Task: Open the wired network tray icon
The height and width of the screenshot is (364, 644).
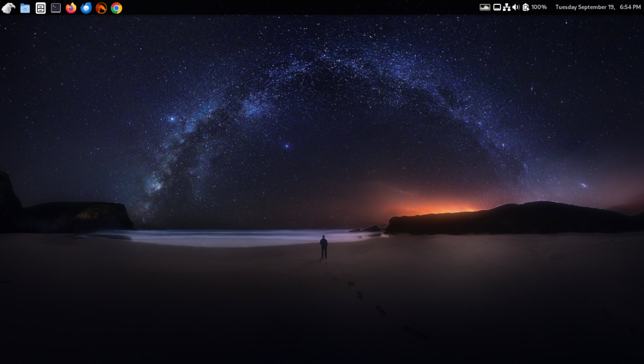Action: 507,8
